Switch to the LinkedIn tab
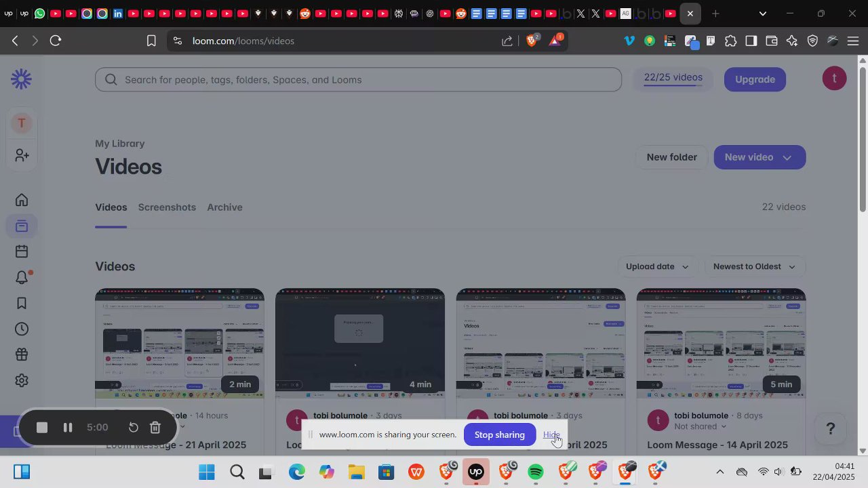 [118, 14]
